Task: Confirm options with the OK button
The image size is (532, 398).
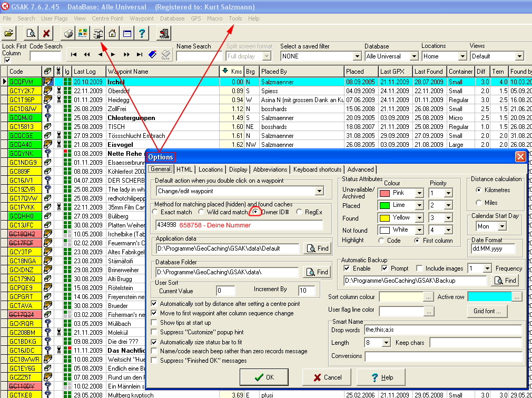Action: 264,377
